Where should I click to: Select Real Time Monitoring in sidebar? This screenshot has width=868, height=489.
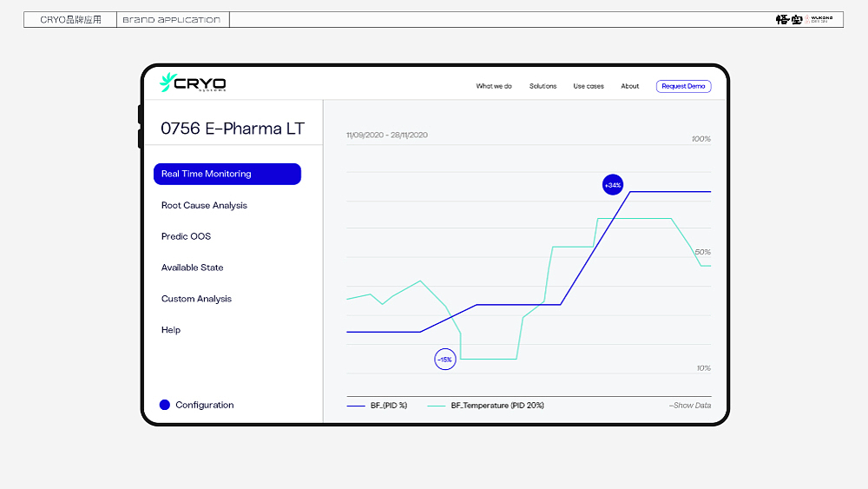point(227,174)
